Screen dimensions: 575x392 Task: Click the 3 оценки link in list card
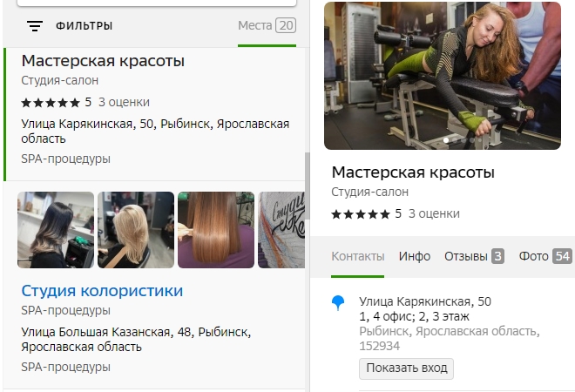click(x=124, y=102)
